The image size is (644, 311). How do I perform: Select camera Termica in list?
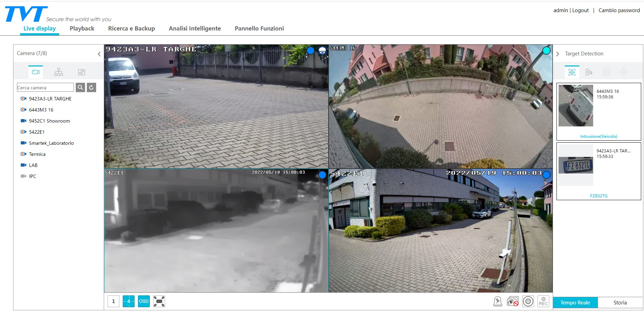[x=37, y=154]
